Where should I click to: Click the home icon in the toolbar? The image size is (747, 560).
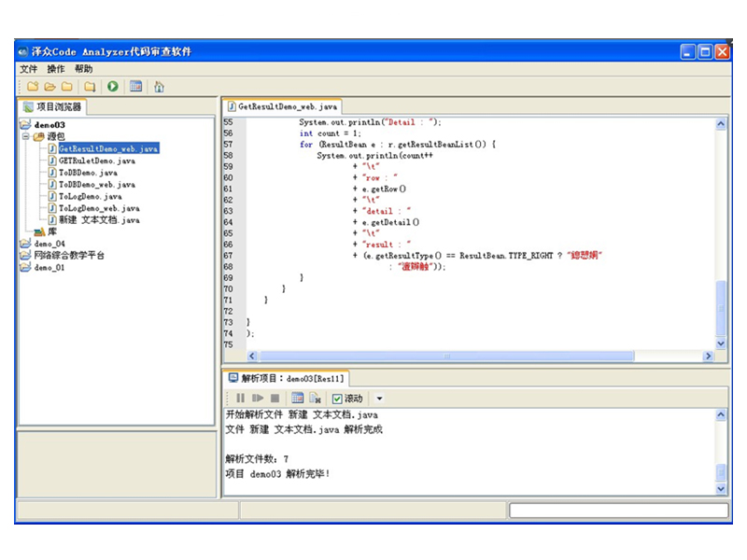159,87
